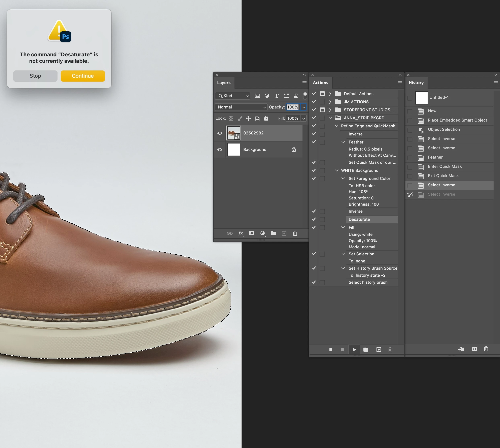
Task: Click the Opacity value field
Action: point(292,107)
